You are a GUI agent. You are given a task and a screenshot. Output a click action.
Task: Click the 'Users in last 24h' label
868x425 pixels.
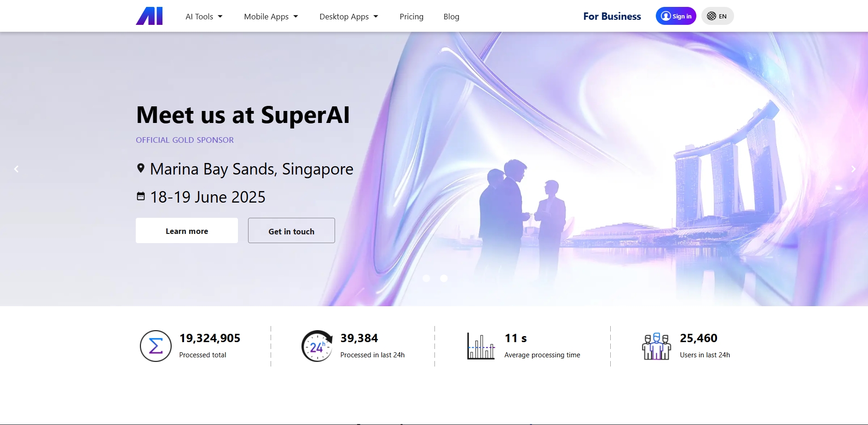click(705, 355)
